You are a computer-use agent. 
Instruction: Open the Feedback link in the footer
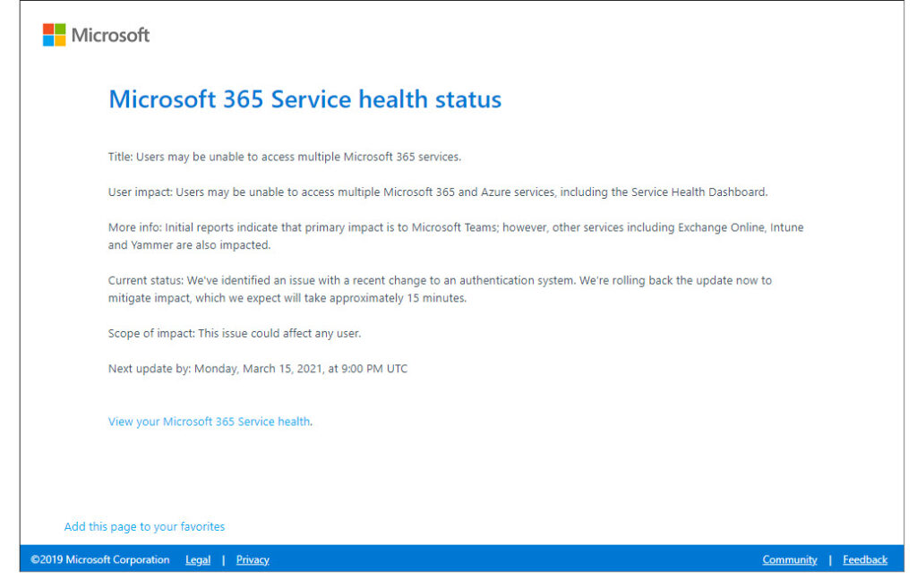865,560
